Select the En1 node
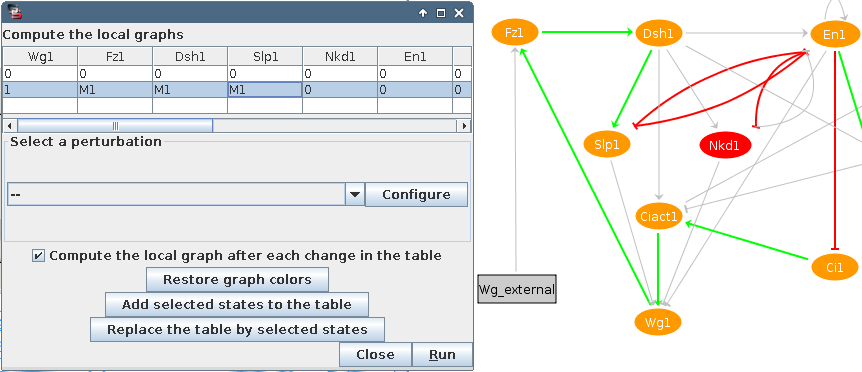862x372 pixels. (x=835, y=34)
